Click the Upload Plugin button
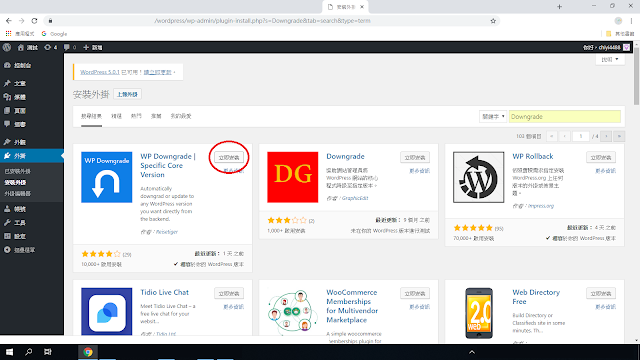 click(x=127, y=94)
